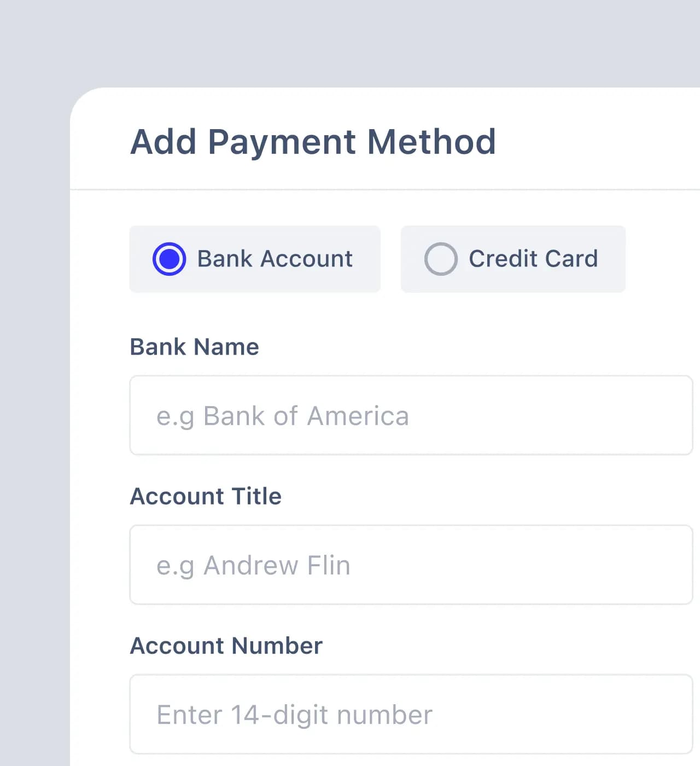Click the "Bank Account" option label text
The width and height of the screenshot is (700, 766).
[x=275, y=259]
